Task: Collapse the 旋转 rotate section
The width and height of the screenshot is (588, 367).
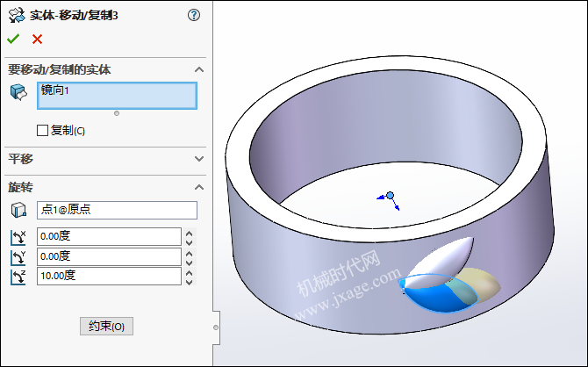Action: [x=199, y=187]
